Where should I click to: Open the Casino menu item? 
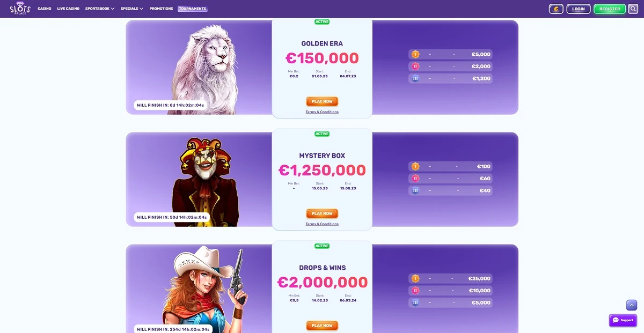coord(45,9)
